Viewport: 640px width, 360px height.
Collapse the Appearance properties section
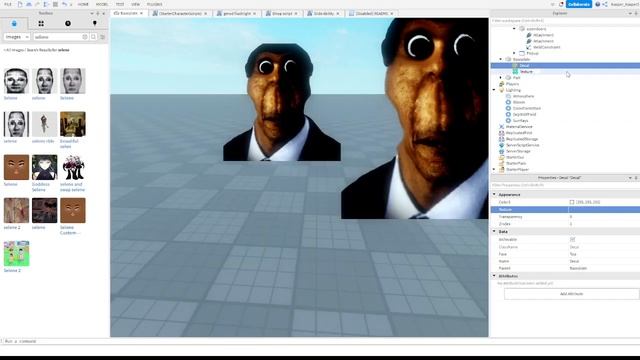[x=494, y=195]
